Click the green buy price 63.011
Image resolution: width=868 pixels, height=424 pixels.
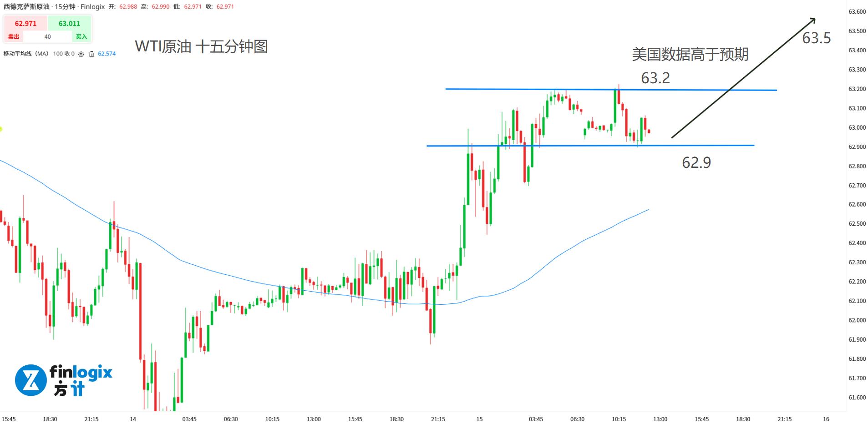click(x=69, y=24)
